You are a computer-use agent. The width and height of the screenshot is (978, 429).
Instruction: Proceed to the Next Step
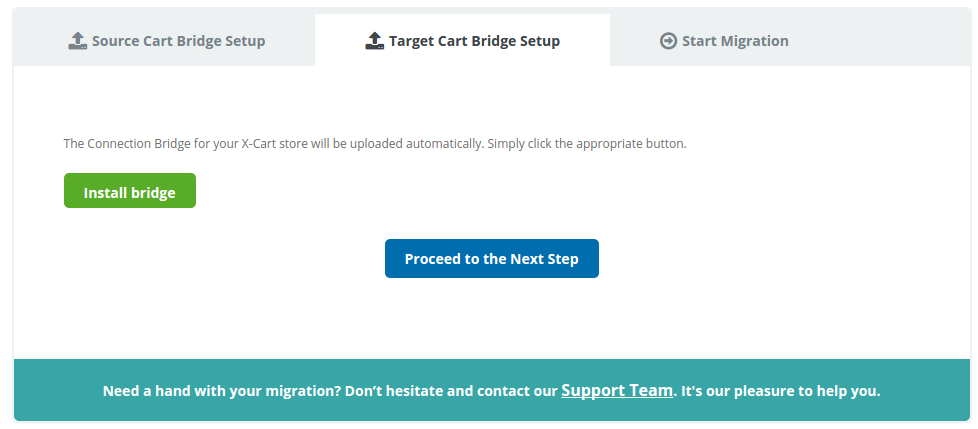pyautogui.click(x=491, y=259)
